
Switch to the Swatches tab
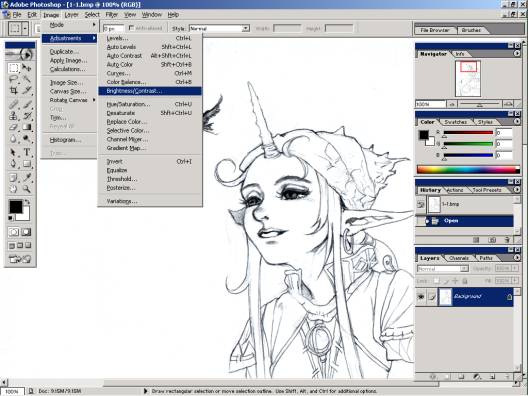(x=455, y=122)
